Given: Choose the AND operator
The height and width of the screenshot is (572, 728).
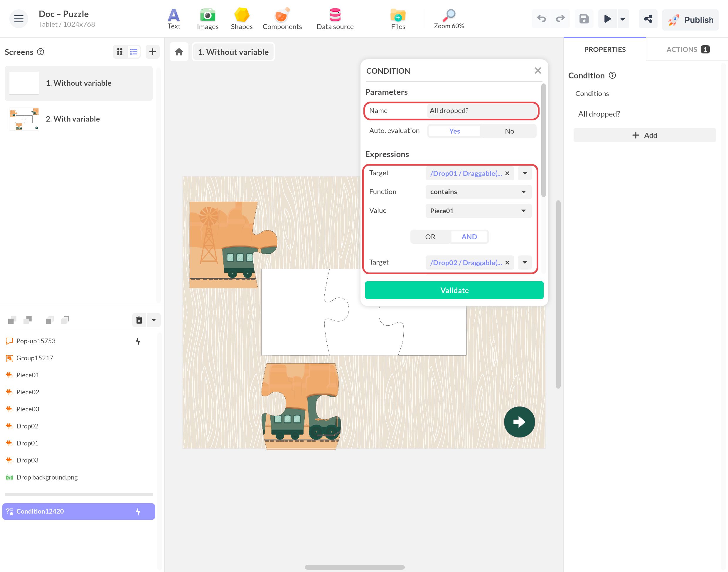Looking at the screenshot, I should 469,237.
